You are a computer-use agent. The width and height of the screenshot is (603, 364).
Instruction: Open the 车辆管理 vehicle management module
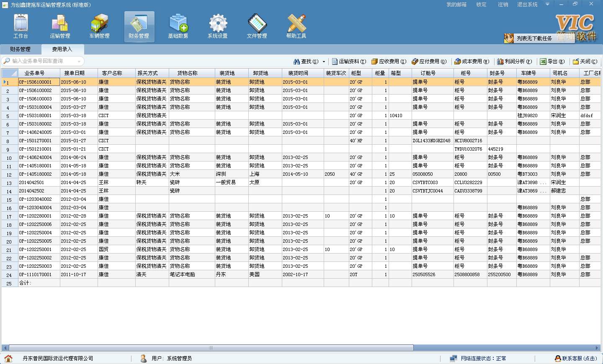click(99, 26)
